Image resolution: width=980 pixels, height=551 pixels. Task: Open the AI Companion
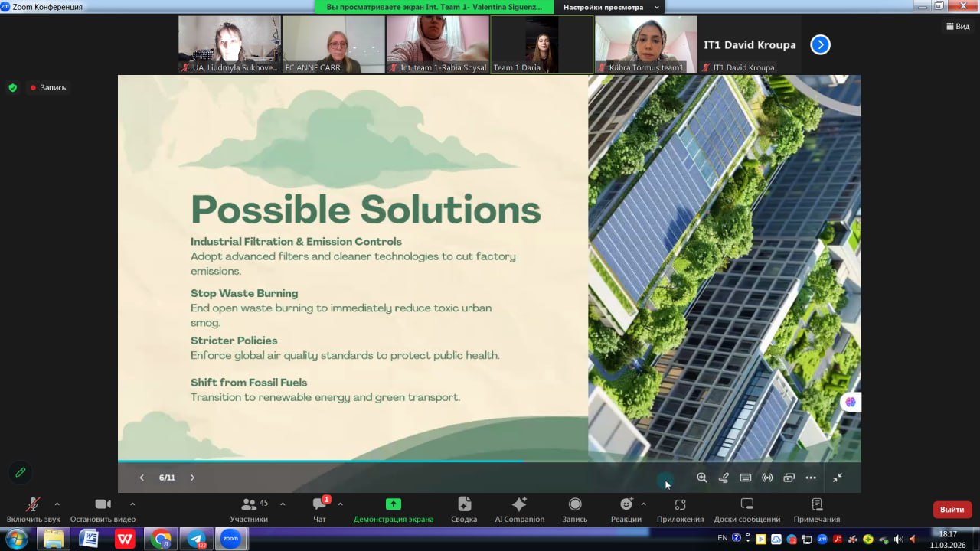point(519,509)
